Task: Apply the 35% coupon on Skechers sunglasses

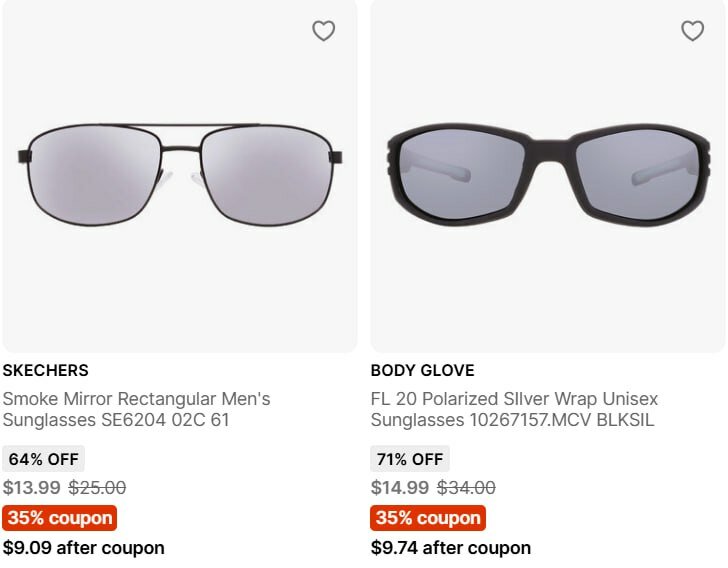Action: point(60,518)
